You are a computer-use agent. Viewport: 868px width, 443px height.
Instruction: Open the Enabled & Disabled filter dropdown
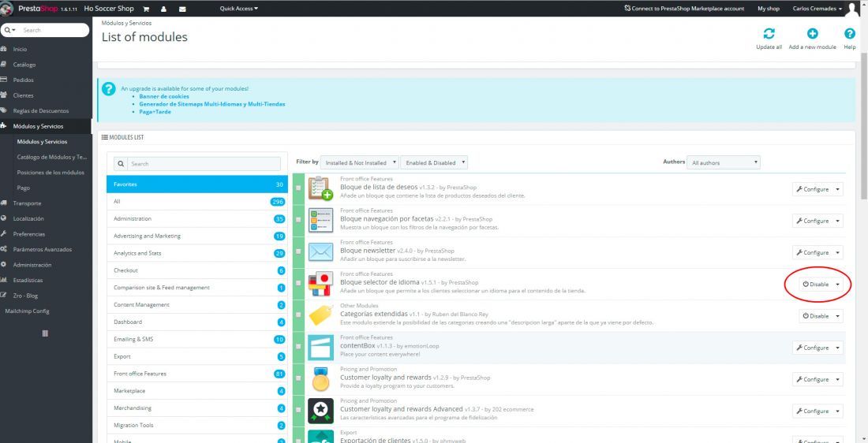434,162
